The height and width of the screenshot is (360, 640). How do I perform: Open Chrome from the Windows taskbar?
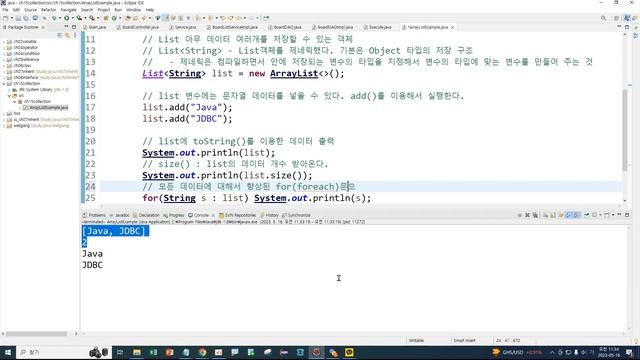(202, 352)
